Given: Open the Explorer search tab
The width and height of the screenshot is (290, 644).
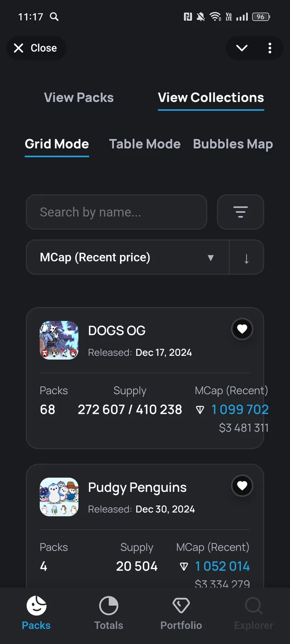Looking at the screenshot, I should pos(254,613).
